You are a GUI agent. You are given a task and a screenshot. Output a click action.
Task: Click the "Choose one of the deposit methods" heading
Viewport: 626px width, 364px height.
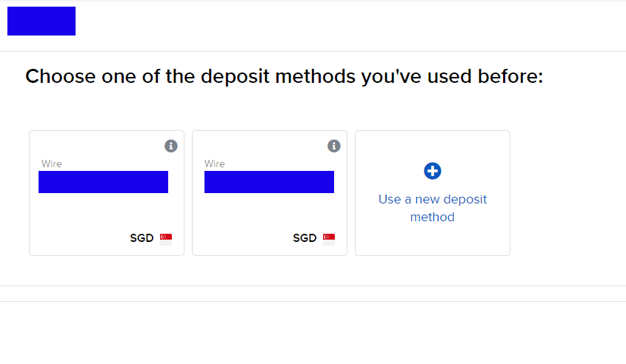click(x=284, y=76)
